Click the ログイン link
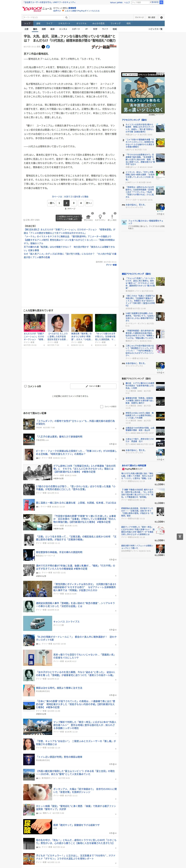 [x=57, y=11]
